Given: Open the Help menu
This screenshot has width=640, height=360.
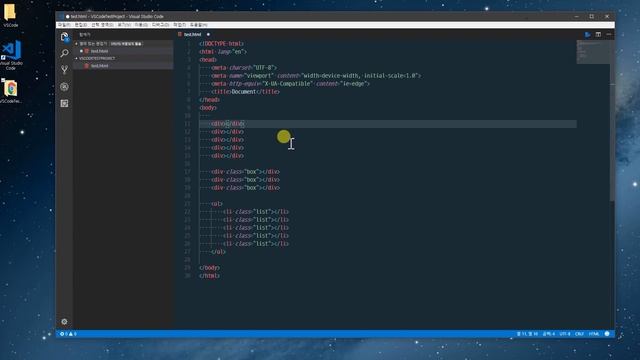Looking at the screenshot, I should coord(198,25).
